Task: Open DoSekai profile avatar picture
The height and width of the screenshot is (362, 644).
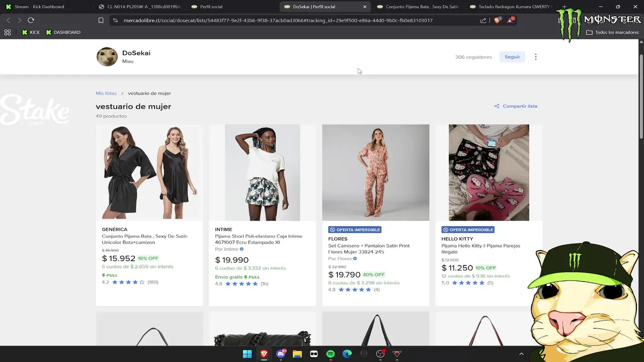Action: pos(107,57)
